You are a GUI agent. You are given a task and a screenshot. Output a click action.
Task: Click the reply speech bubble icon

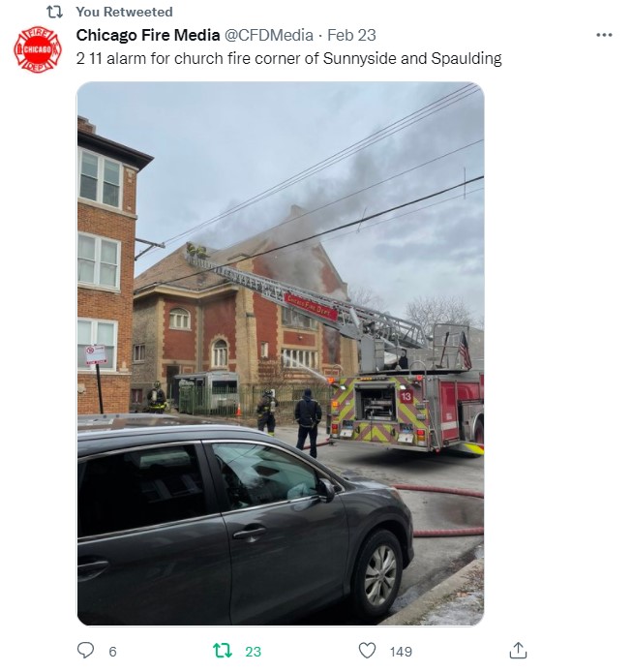point(85,650)
